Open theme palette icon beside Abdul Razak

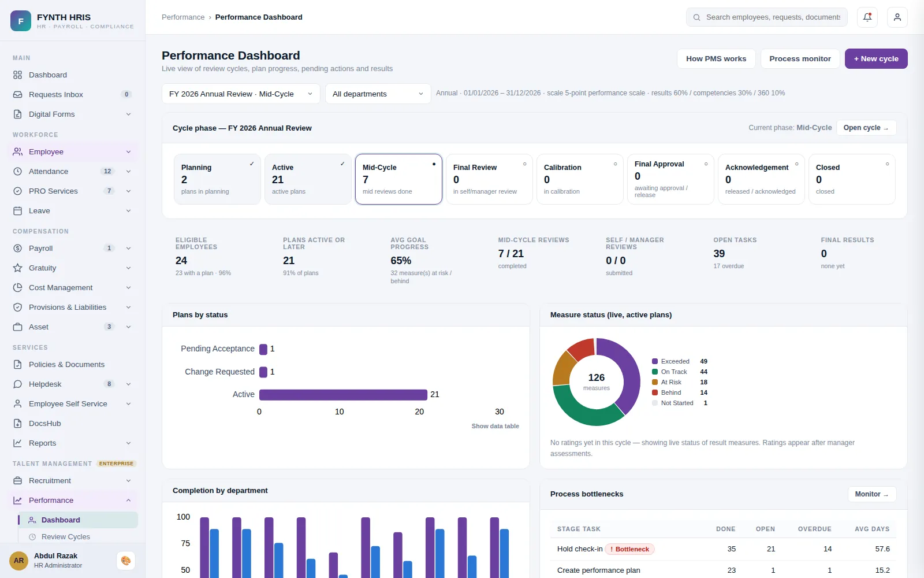coord(126,561)
